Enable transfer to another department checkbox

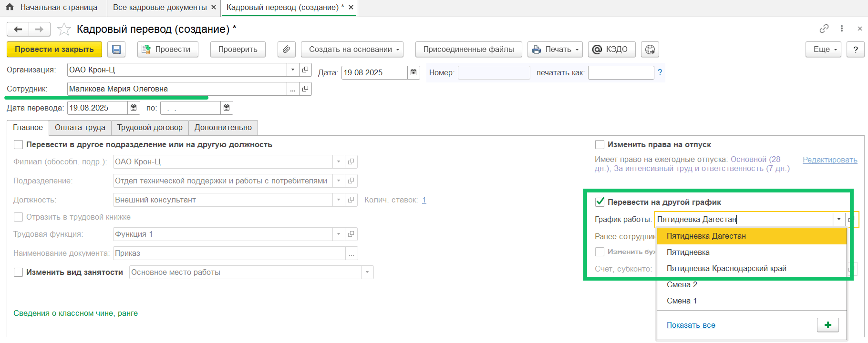19,145
